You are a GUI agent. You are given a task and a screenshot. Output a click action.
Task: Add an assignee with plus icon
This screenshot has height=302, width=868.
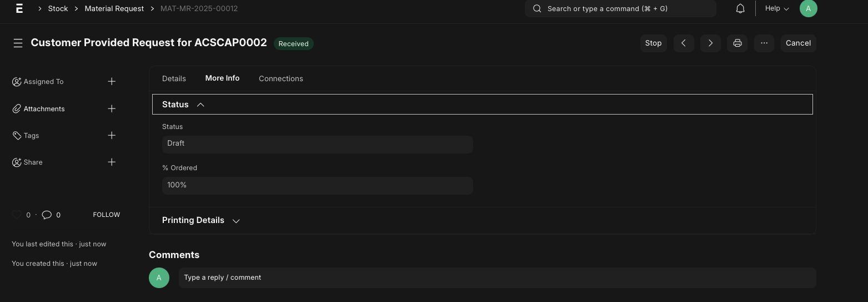112,81
